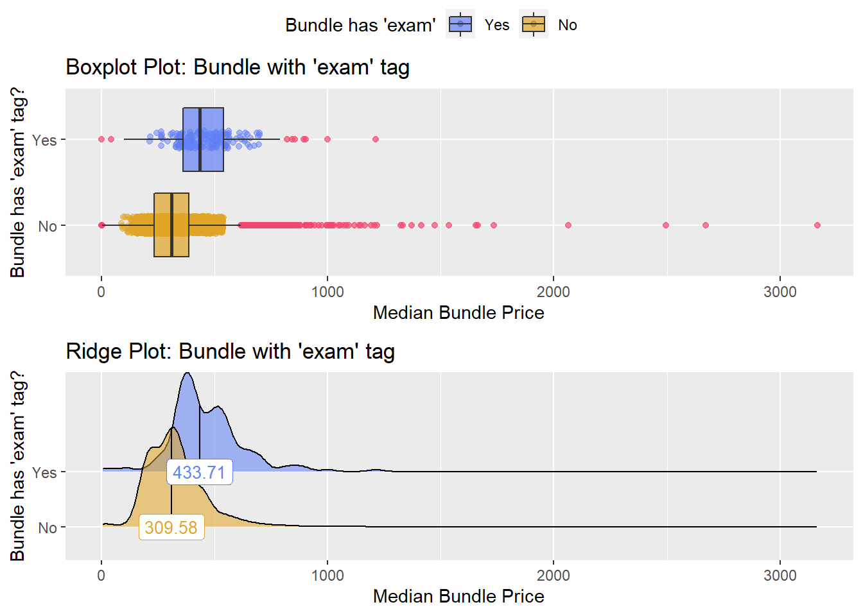Select the blue Yes boxplot box
Viewport: 863px width, 616px height.
(203, 139)
